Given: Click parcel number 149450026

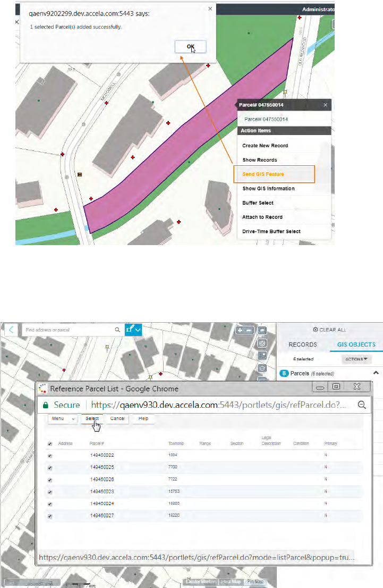Looking at the screenshot, I should coord(102,479).
